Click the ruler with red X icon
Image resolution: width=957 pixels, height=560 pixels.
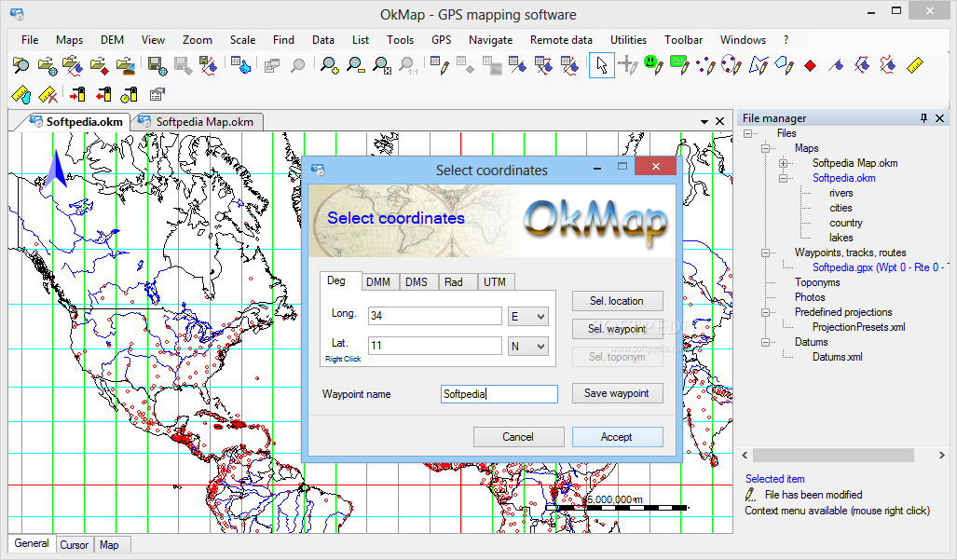[x=48, y=94]
